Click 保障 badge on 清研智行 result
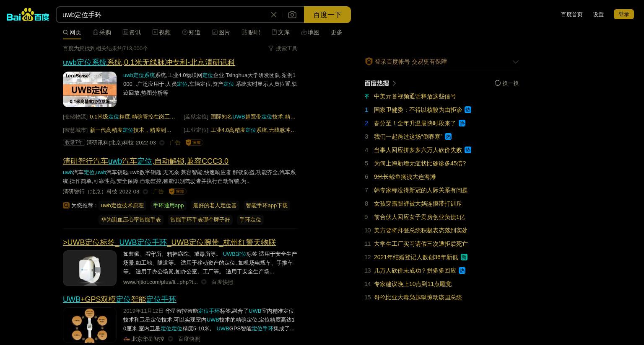Viewport: 644px width, 345px height. (177, 191)
